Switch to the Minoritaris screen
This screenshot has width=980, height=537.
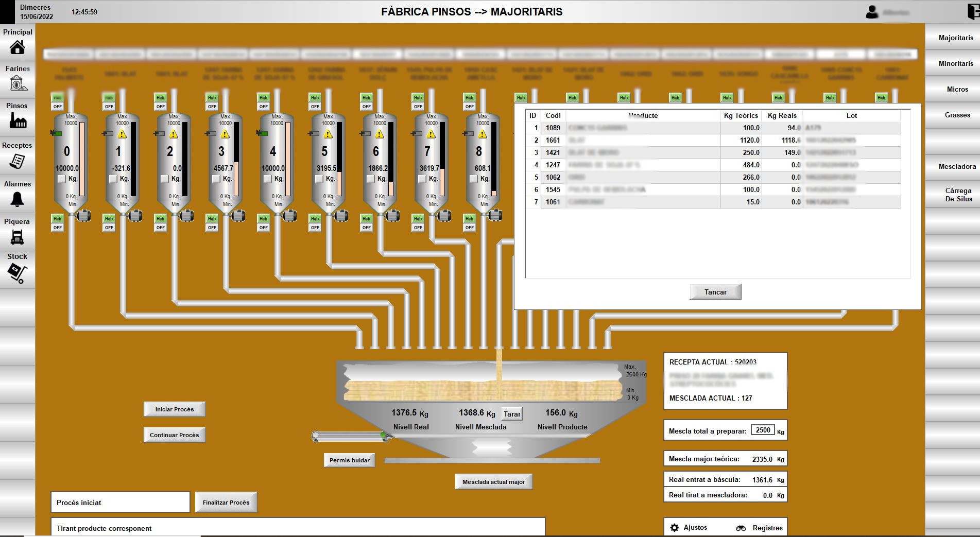point(956,63)
